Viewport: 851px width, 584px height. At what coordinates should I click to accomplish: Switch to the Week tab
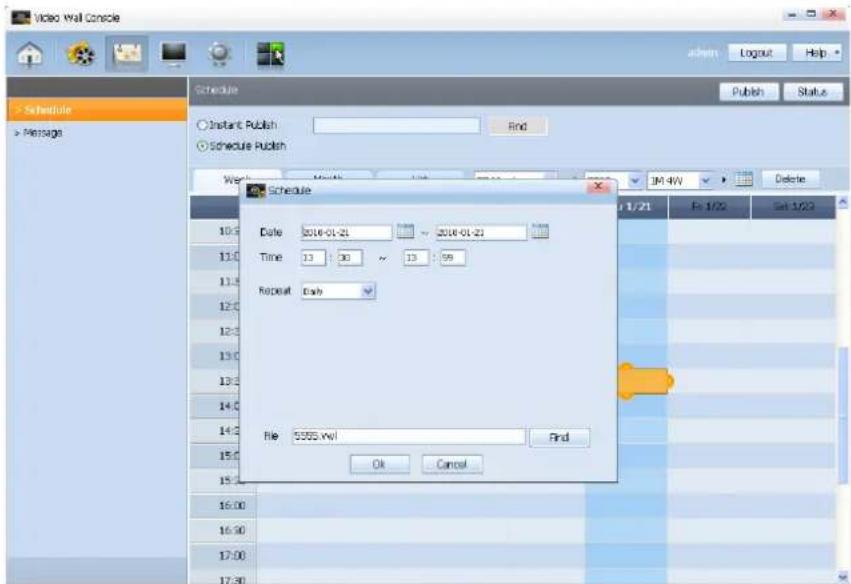[237, 179]
